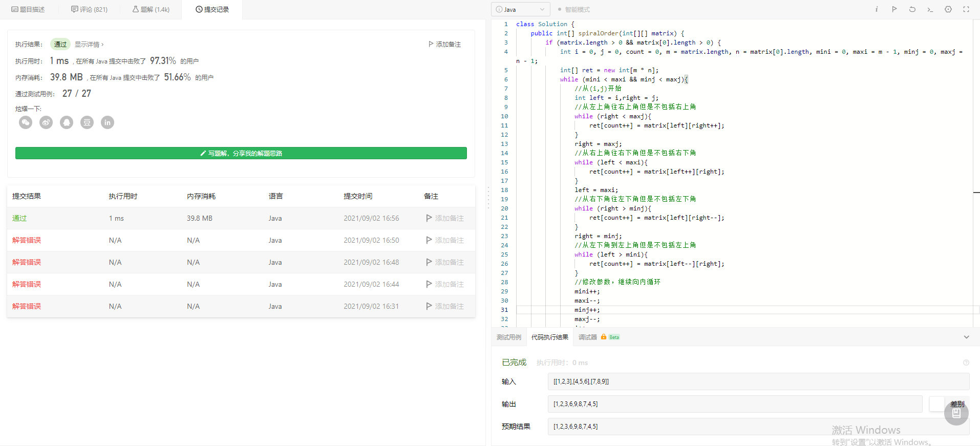Enter fullscreen mode via expand icon
Screen dimensions: 980x446
pos(966,9)
